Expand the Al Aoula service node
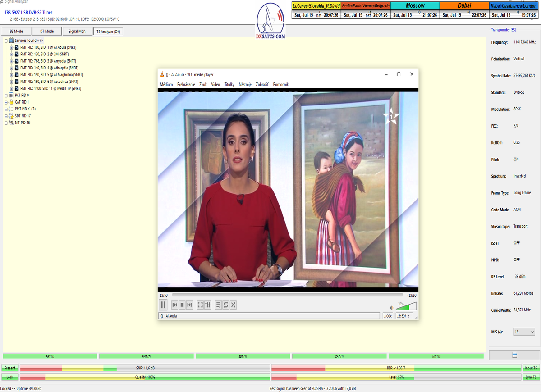541x392 pixels. pos(11,47)
